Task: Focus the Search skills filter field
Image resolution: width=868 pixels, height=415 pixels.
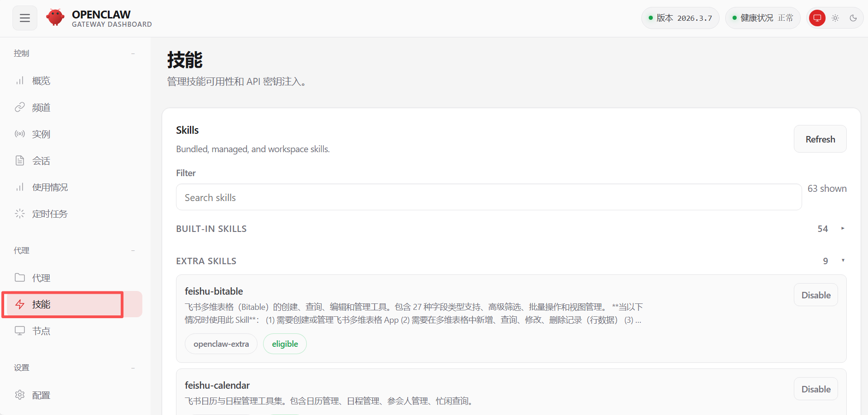Action: (x=489, y=197)
